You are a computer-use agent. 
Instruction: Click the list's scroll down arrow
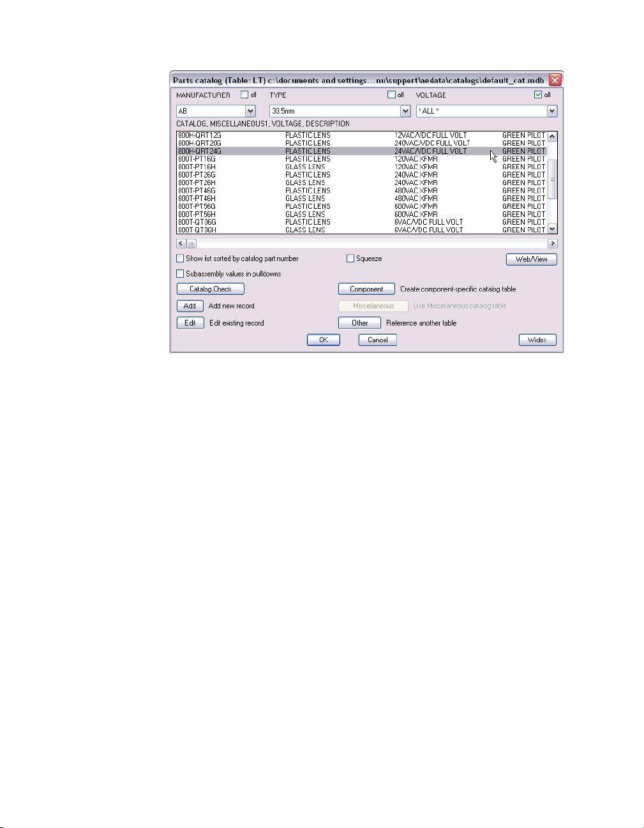coord(553,229)
